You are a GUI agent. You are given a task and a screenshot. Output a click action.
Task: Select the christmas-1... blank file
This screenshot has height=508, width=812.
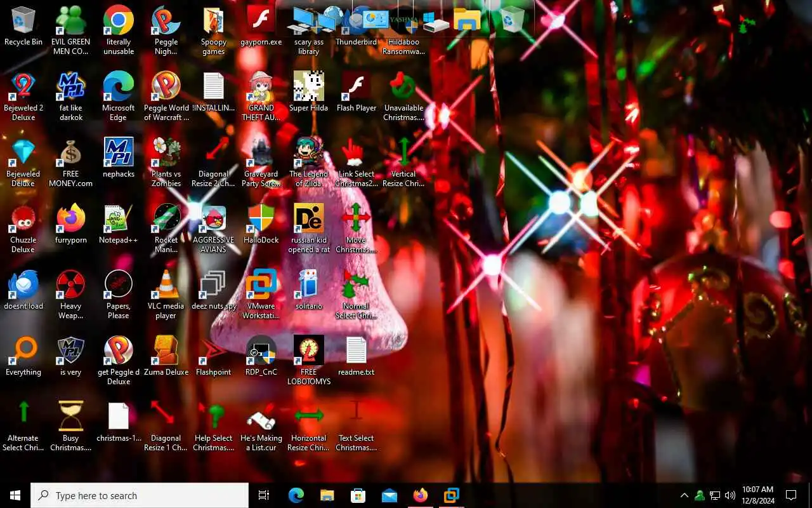coord(119,423)
